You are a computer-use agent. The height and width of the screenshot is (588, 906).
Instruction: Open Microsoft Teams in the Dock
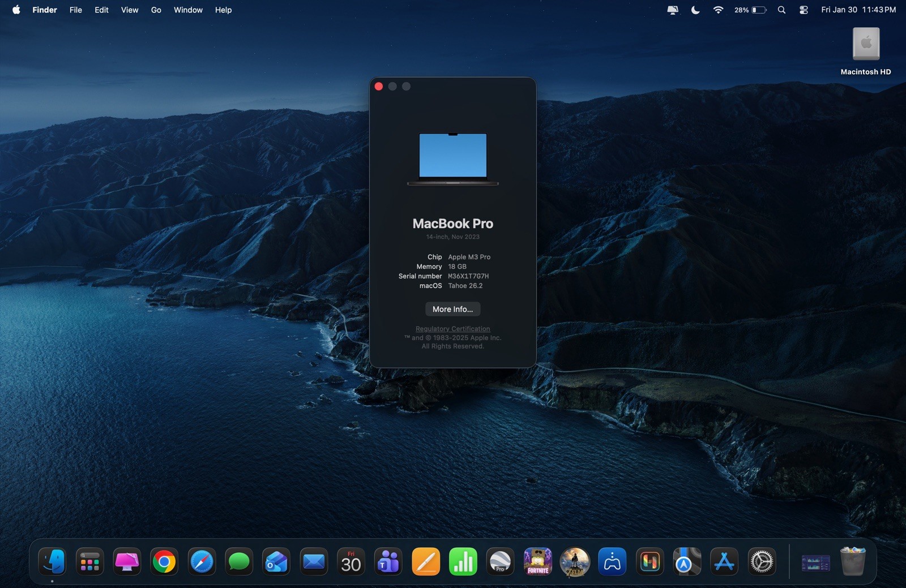pyautogui.click(x=388, y=562)
